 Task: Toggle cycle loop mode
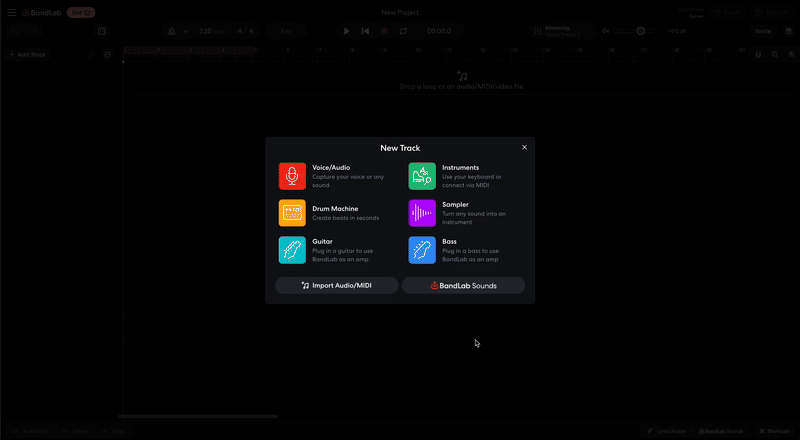tap(403, 31)
